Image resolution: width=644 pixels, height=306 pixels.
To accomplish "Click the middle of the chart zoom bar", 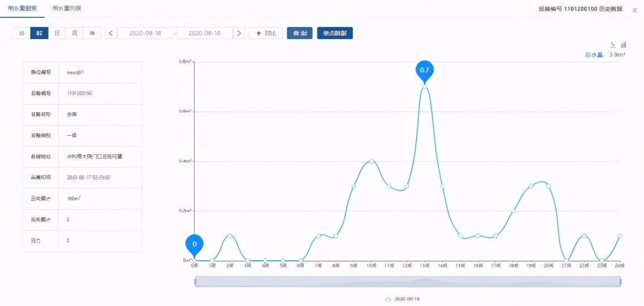I will (x=408, y=281).
